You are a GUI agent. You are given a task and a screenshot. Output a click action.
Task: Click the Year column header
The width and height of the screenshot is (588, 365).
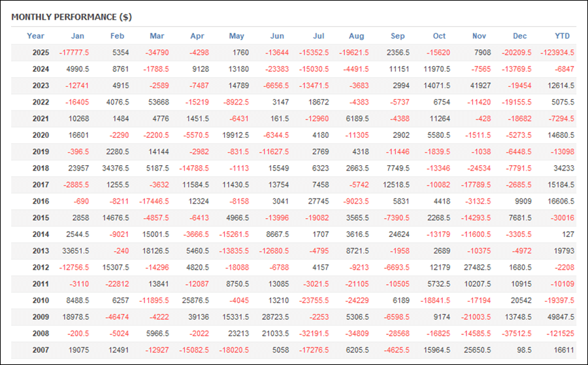[36, 36]
